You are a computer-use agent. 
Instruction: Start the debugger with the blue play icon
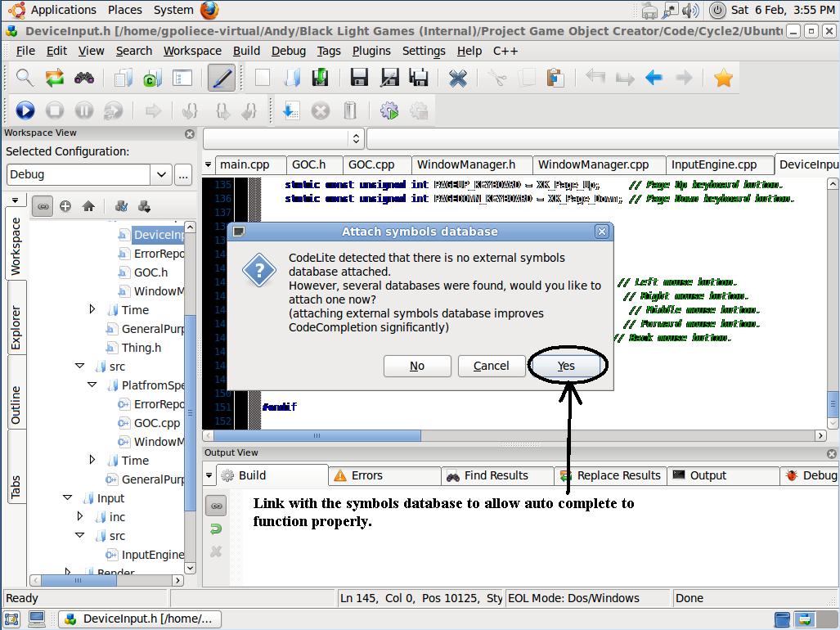25,111
